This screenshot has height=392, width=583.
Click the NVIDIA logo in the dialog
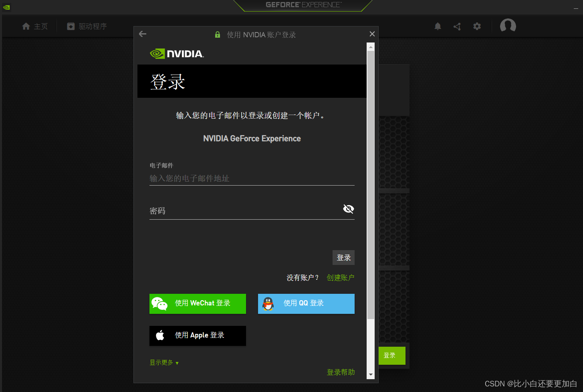click(x=177, y=54)
